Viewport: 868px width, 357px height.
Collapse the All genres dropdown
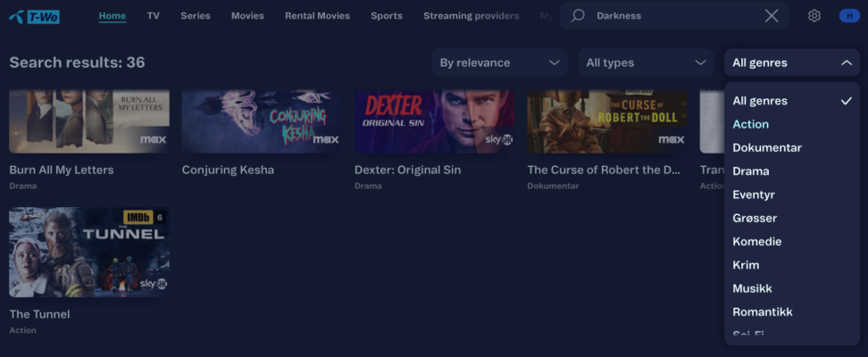(791, 62)
